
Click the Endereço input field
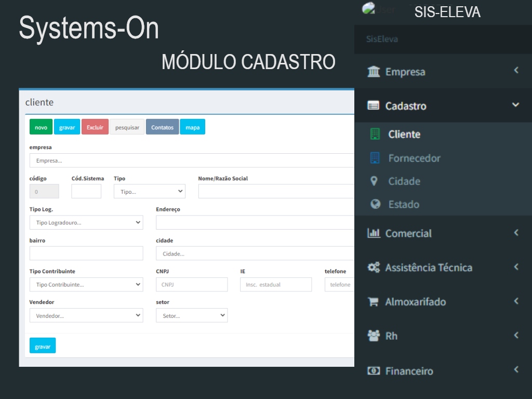[x=255, y=222]
